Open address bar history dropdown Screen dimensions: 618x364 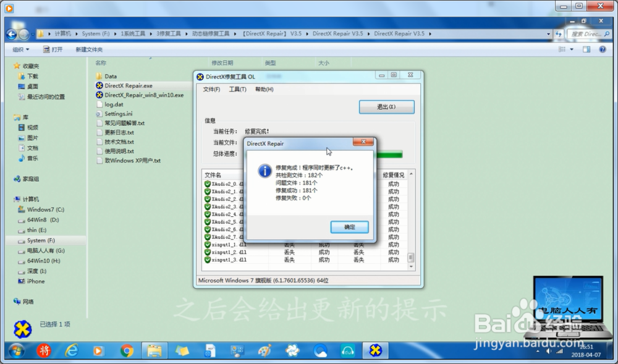point(548,34)
